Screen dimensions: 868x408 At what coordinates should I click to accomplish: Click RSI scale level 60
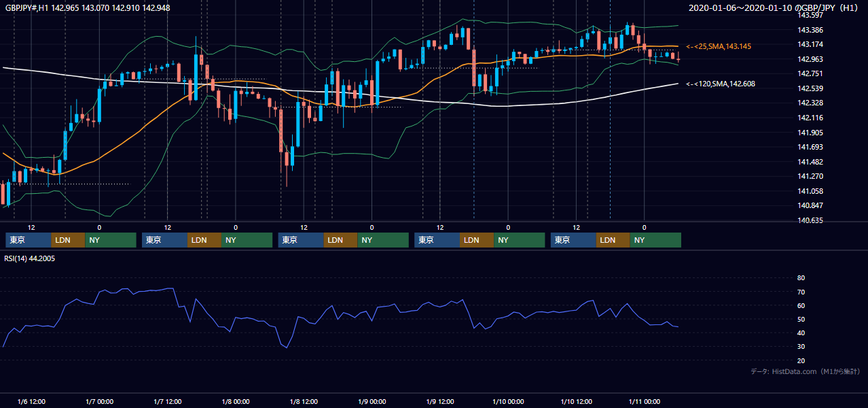[x=801, y=306]
